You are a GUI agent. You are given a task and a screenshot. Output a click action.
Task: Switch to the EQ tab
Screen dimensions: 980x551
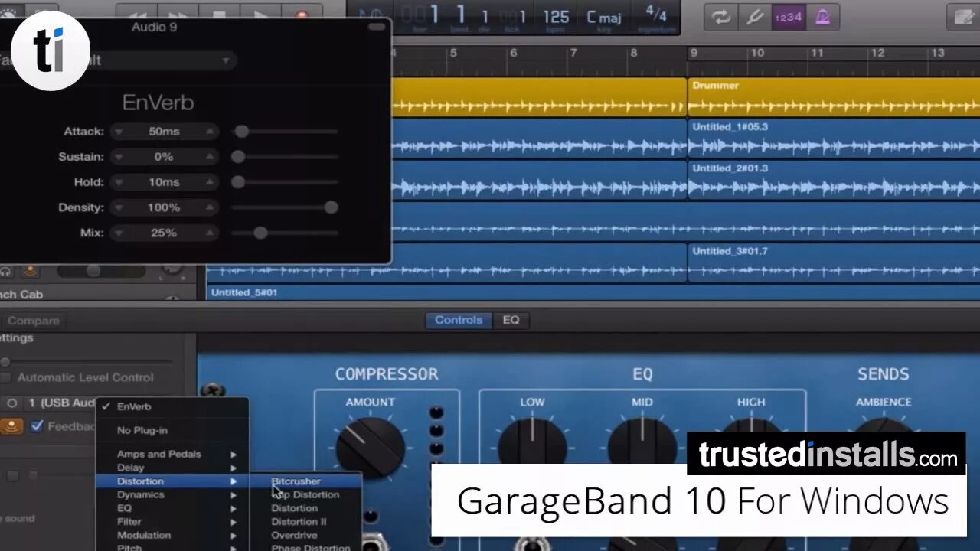511,320
